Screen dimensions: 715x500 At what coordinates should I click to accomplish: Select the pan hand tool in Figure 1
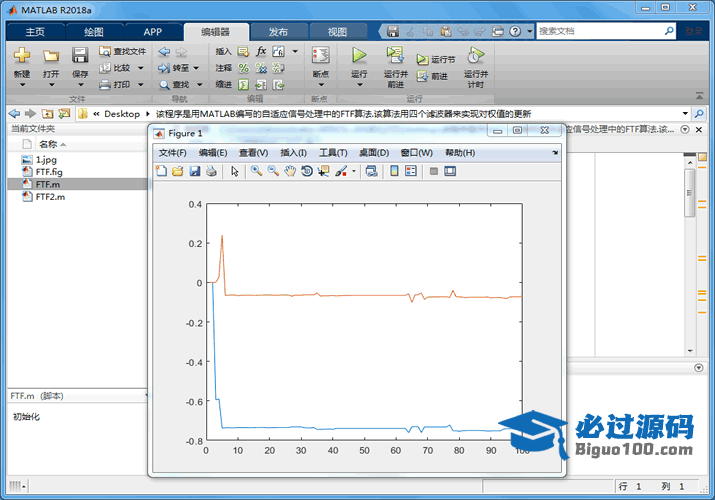pos(290,171)
